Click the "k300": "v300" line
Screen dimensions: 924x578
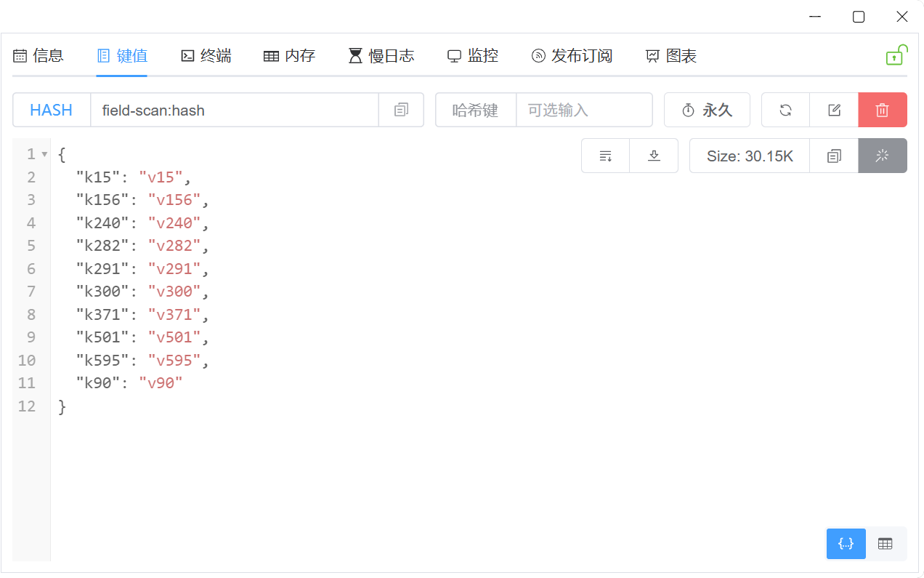142,292
